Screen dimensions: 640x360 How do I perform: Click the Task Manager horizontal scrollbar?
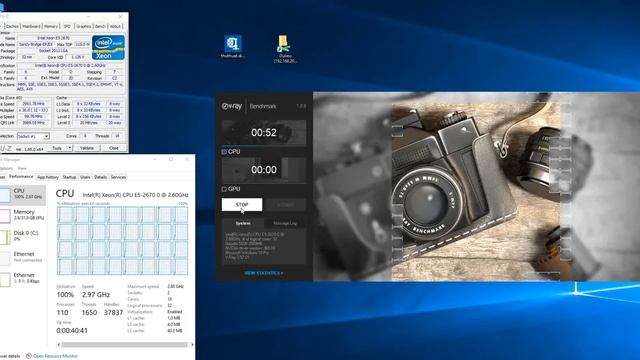pyautogui.click(x=124, y=345)
